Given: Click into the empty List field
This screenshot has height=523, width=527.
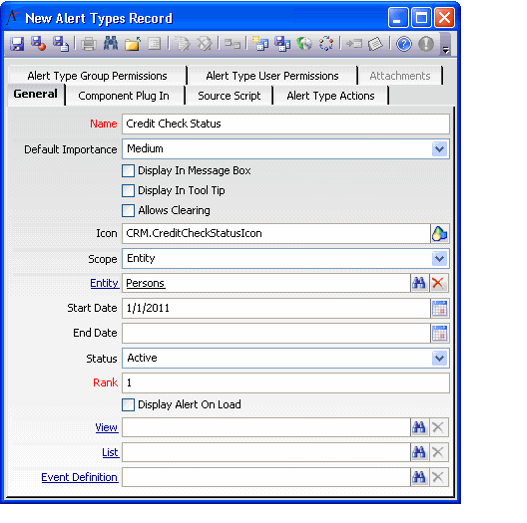Looking at the screenshot, I should click(x=266, y=452).
